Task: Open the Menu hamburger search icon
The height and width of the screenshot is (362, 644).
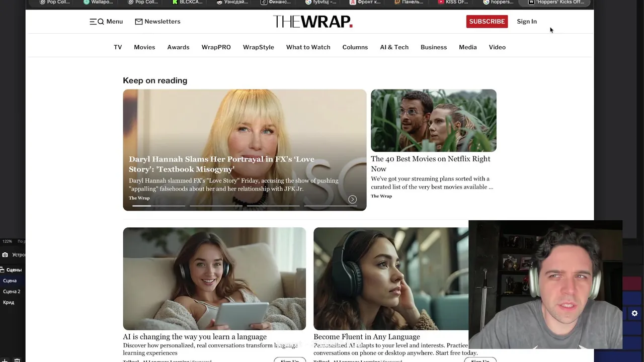Action: (97, 22)
